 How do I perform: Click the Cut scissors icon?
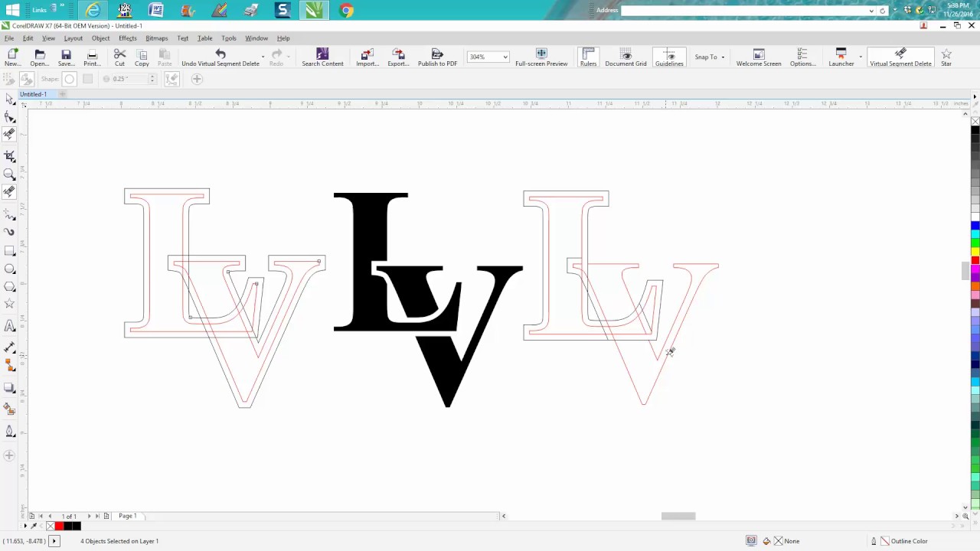(x=119, y=57)
